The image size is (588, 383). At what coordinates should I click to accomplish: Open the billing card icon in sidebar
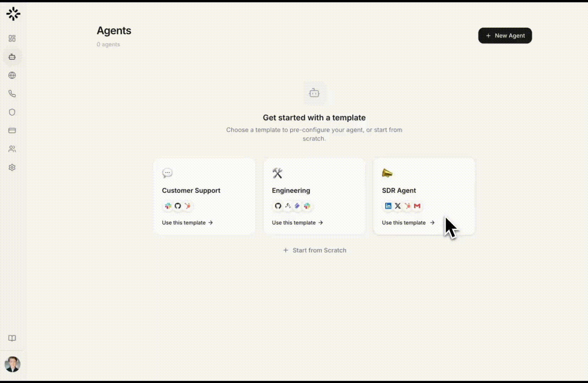[12, 131]
